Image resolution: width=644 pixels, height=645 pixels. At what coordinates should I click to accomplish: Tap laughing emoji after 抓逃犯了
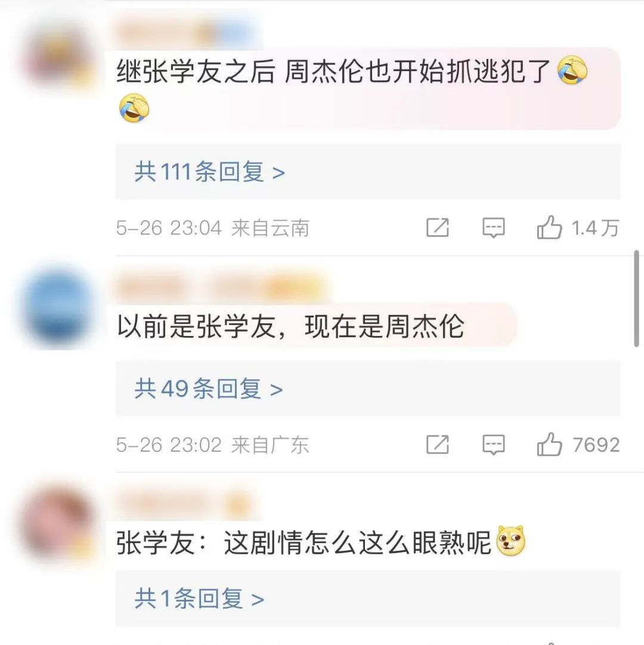[572, 70]
